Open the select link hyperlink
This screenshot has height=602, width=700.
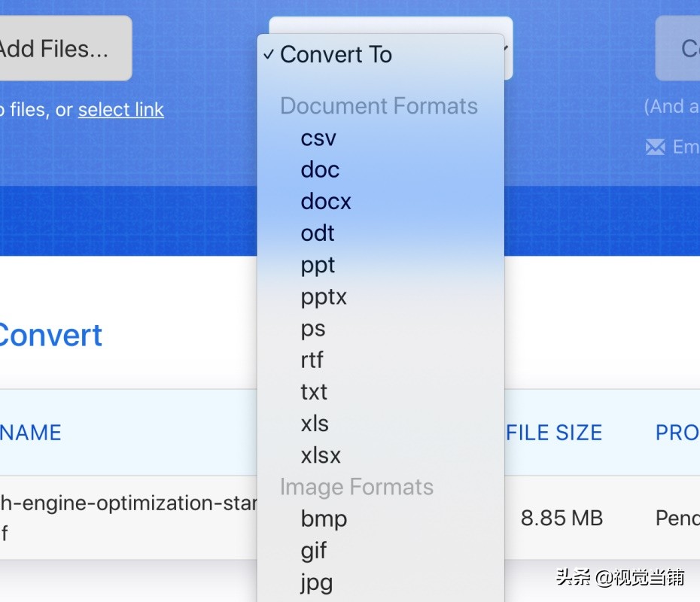pyautogui.click(x=120, y=110)
